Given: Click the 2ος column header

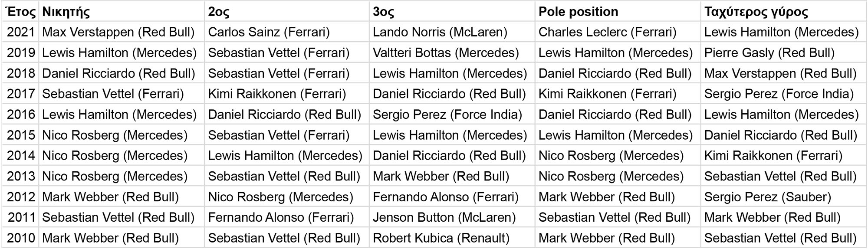Looking at the screenshot, I should [287, 12].
